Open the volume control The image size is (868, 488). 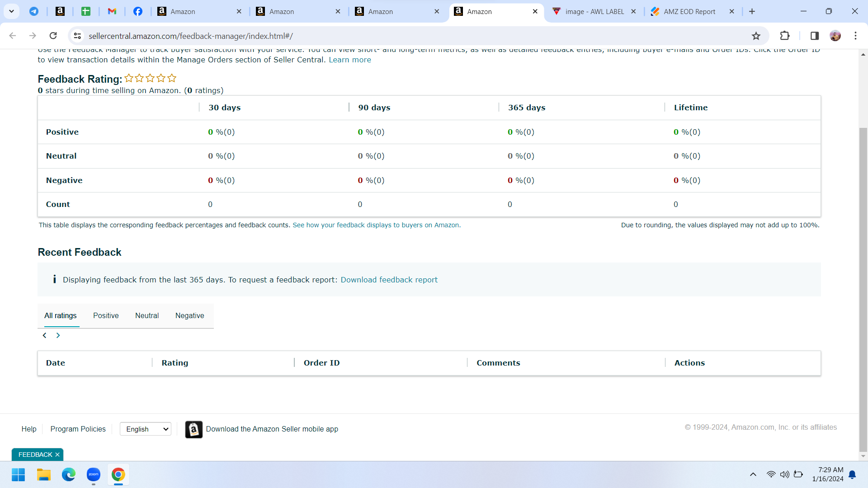tap(785, 474)
